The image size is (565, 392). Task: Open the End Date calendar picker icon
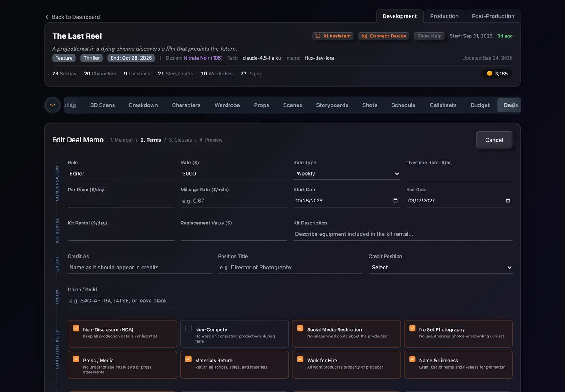508,201
